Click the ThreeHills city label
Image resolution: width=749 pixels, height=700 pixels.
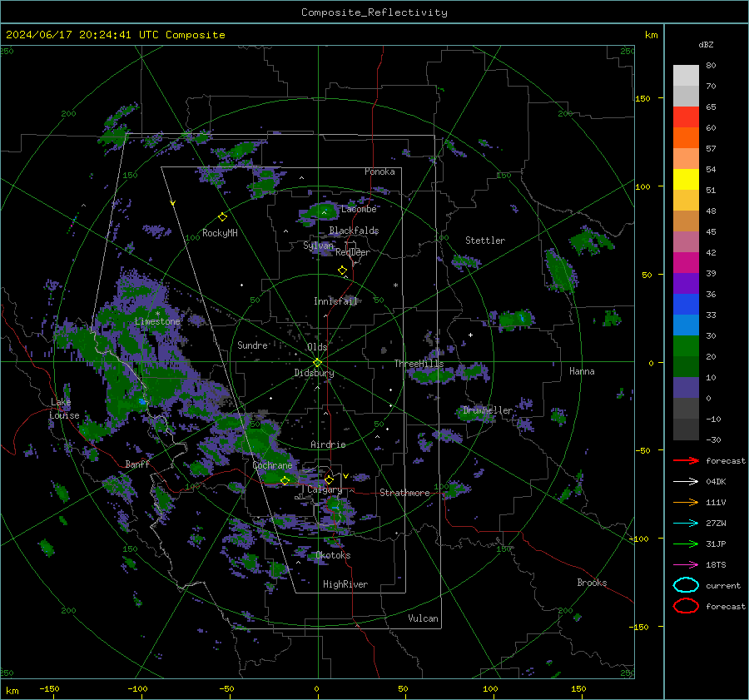click(419, 364)
